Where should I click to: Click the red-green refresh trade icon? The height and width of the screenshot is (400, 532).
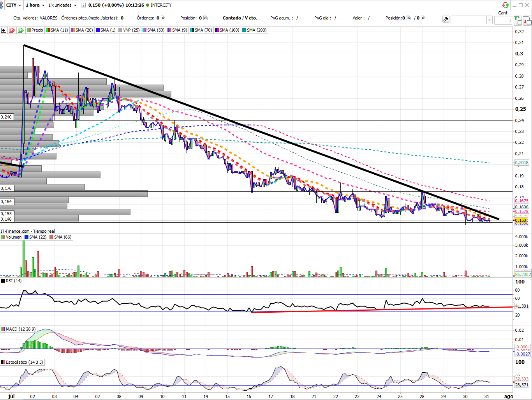coord(506,5)
